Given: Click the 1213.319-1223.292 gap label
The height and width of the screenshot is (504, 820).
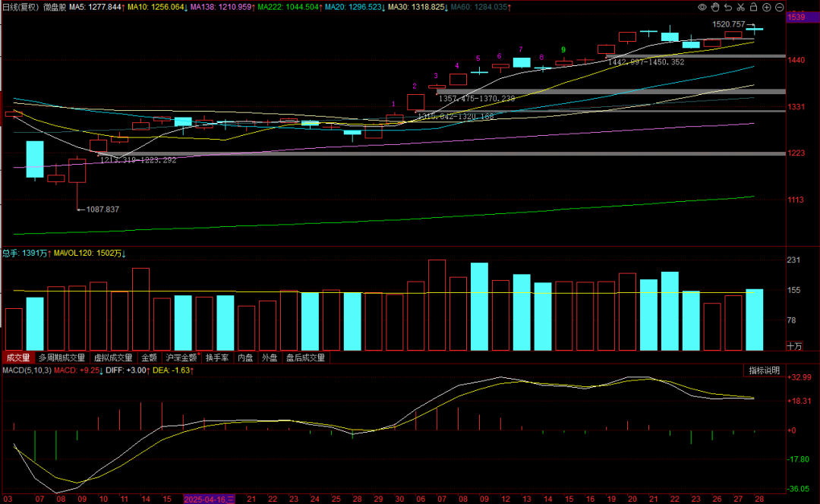Looking at the screenshot, I should [x=138, y=160].
